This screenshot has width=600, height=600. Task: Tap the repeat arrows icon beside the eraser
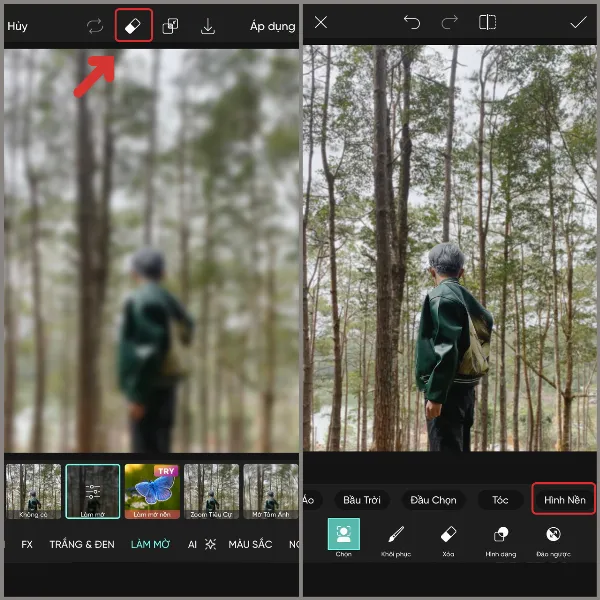click(95, 27)
